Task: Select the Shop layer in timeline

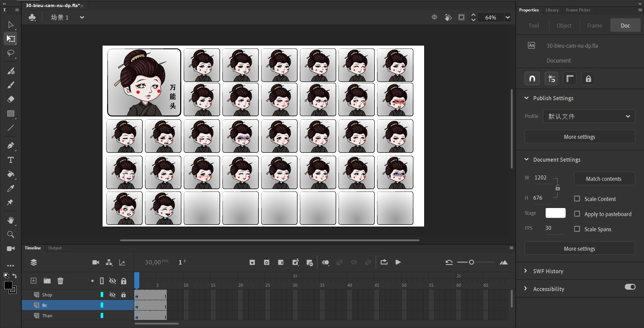Action: 47,295
